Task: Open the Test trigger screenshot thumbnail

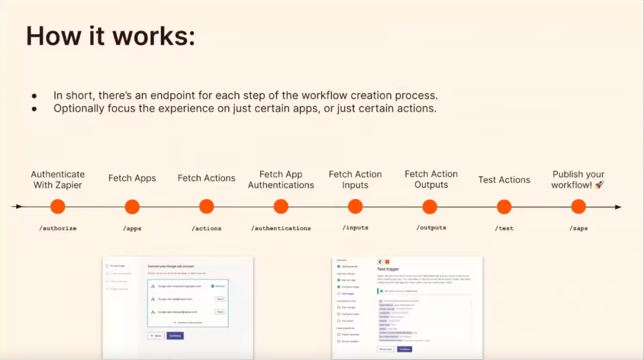Action: [407, 307]
